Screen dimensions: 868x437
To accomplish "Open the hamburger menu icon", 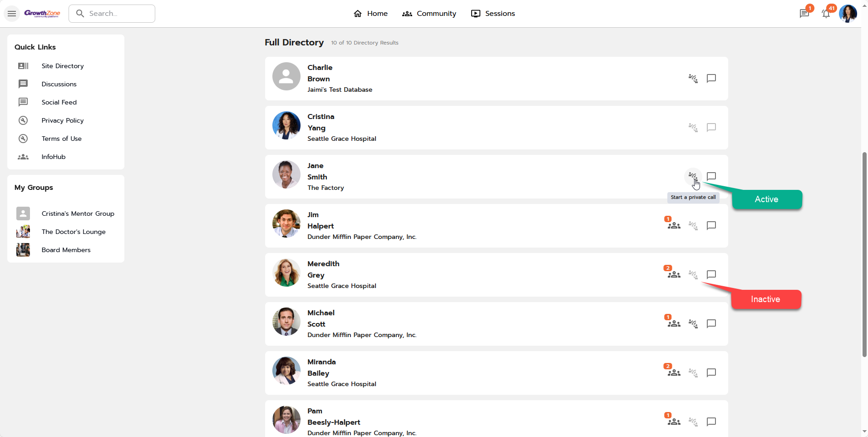I will coord(12,14).
